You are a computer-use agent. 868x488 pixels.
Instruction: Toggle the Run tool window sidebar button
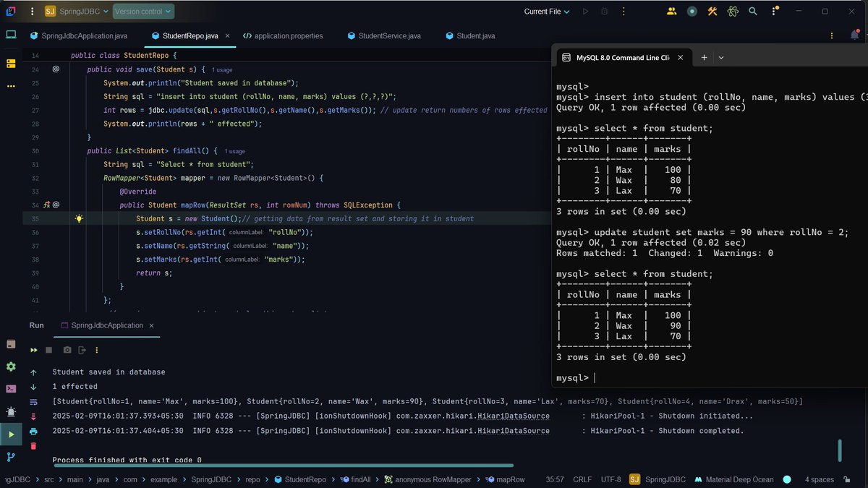(11, 435)
